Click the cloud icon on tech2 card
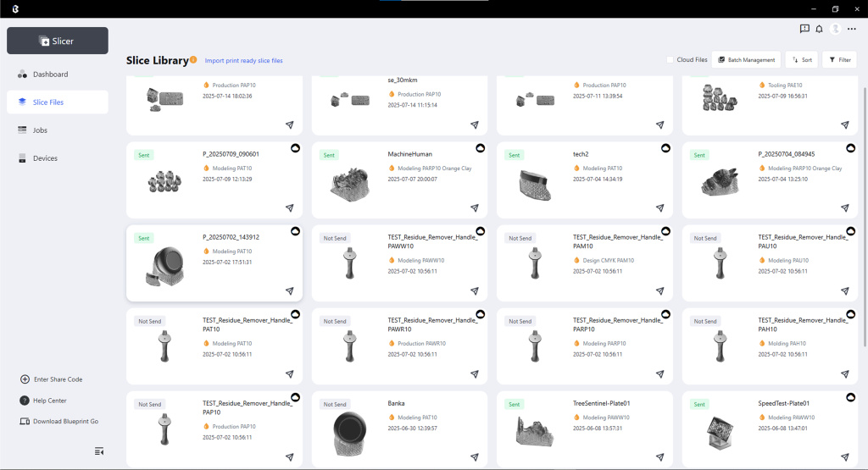This screenshot has height=470, width=868. 665,148
